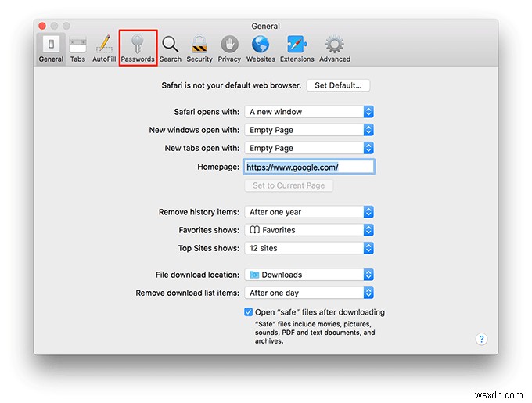The width and height of the screenshot is (532, 403).
Task: Open the Websites globe preferences pane
Action: pyautogui.click(x=261, y=49)
